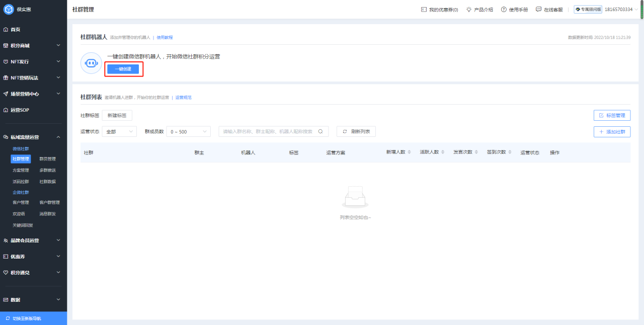
Task: Open 产品介绍 lightbulb icon
Action: 468,9
